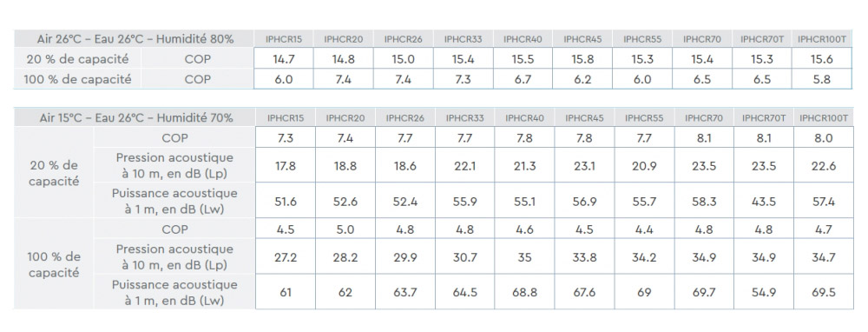
Task: Select the 'Air 15°C – Eau 26°C – Humidité 70%' header
Action: (x=136, y=118)
